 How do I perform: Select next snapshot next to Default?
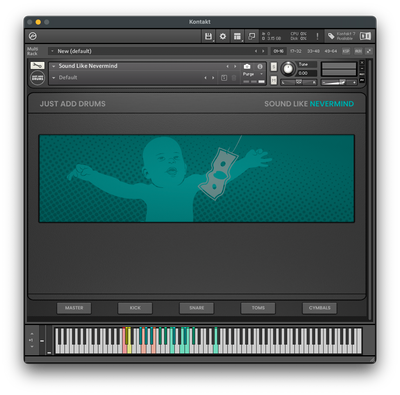tap(213, 78)
